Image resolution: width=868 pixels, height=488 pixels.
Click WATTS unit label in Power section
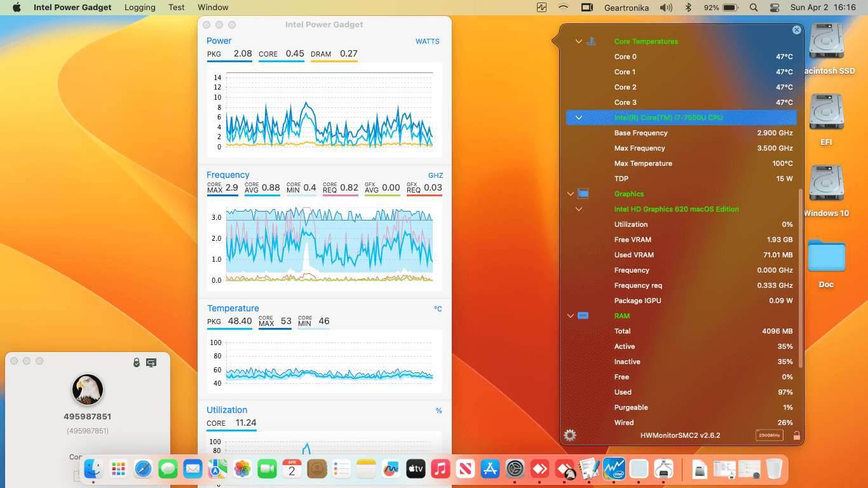tap(428, 41)
